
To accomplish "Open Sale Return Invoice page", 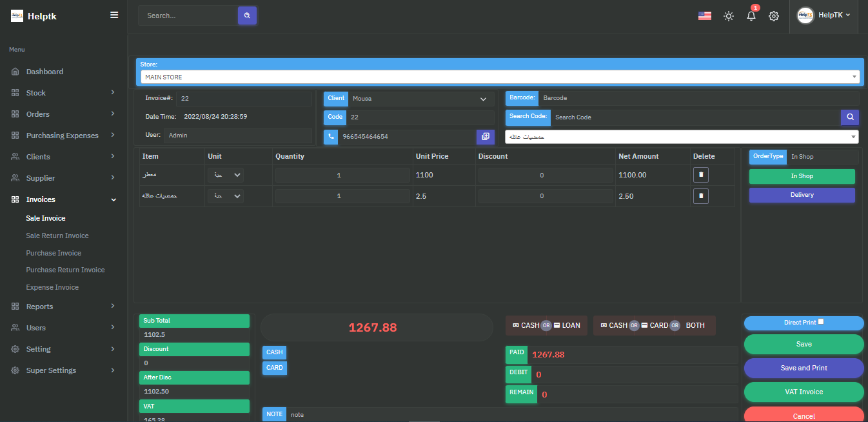I will (x=57, y=236).
